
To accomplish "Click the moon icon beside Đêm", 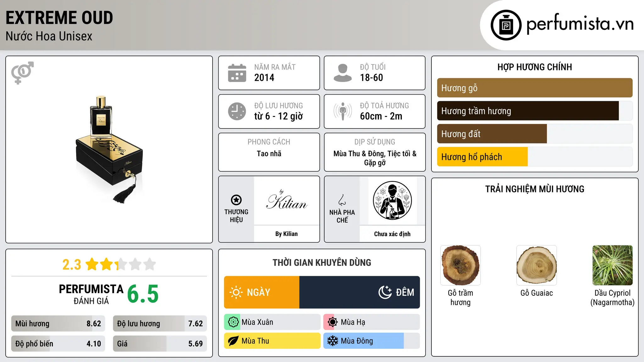I will point(385,292).
